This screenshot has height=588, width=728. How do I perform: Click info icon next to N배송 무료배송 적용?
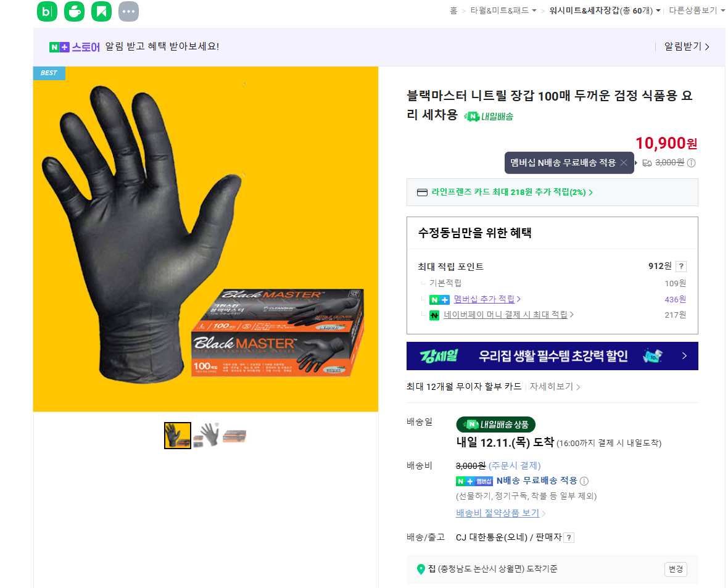[x=584, y=481]
